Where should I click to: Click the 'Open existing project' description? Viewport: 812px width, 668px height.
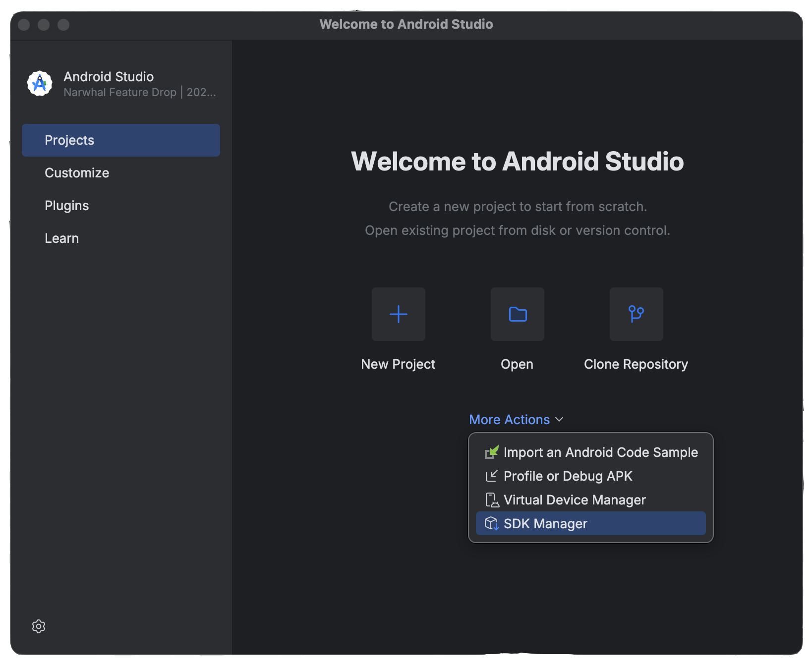pos(518,230)
